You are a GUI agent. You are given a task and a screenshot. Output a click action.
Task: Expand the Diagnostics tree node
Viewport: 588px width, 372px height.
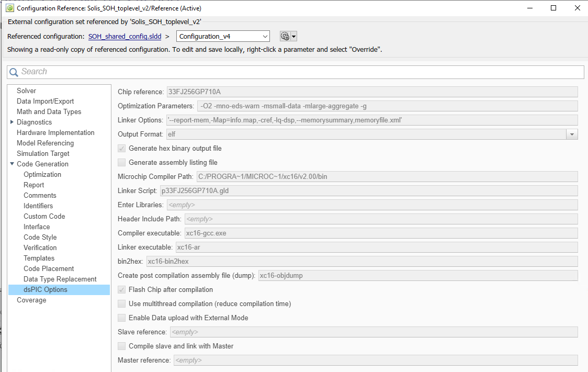12,122
